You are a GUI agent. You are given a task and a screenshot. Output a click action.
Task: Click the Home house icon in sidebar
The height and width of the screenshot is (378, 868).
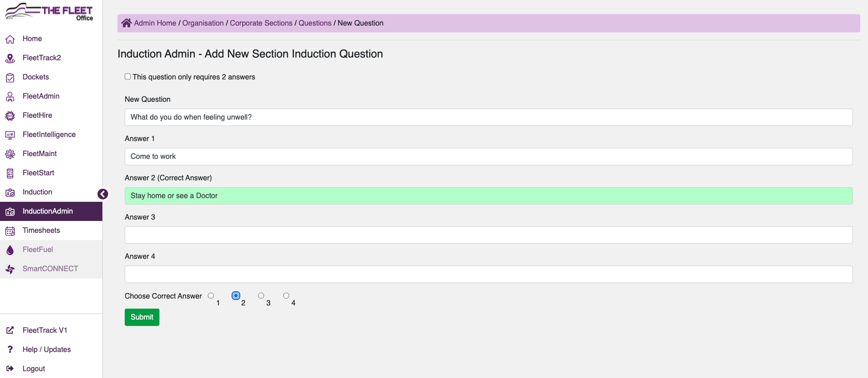point(10,39)
